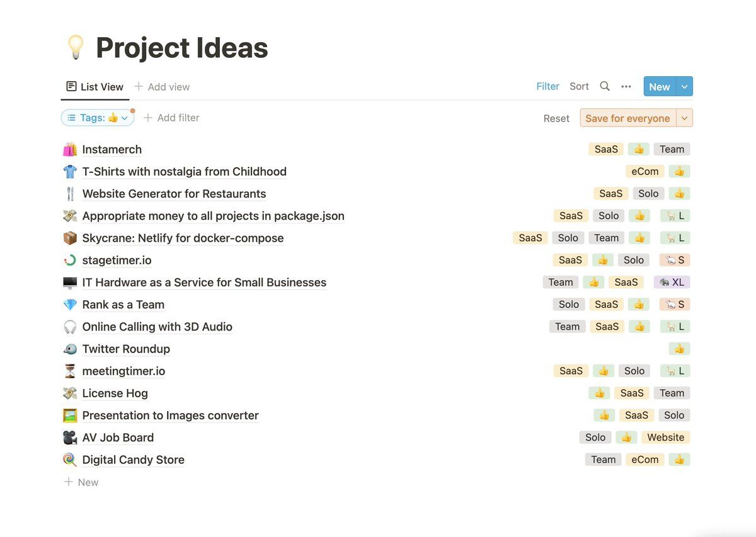The image size is (756, 537).
Task: Open the Tags thumbs-up filter dropdown
Action: coord(98,118)
